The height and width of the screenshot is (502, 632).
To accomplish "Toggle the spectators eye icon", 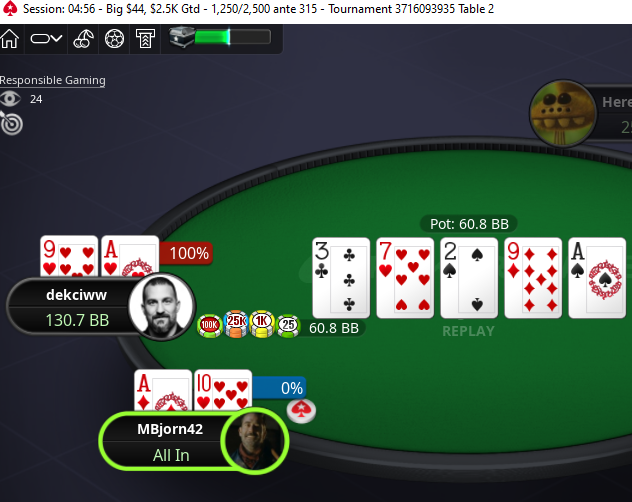I will point(10,99).
